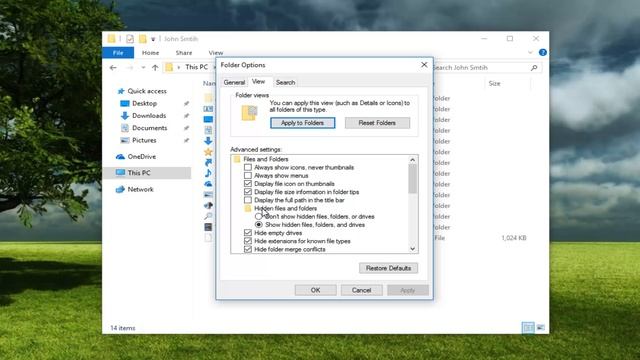The width and height of the screenshot is (640, 360).
Task: Click the Downloads pin icon
Action: point(186,116)
